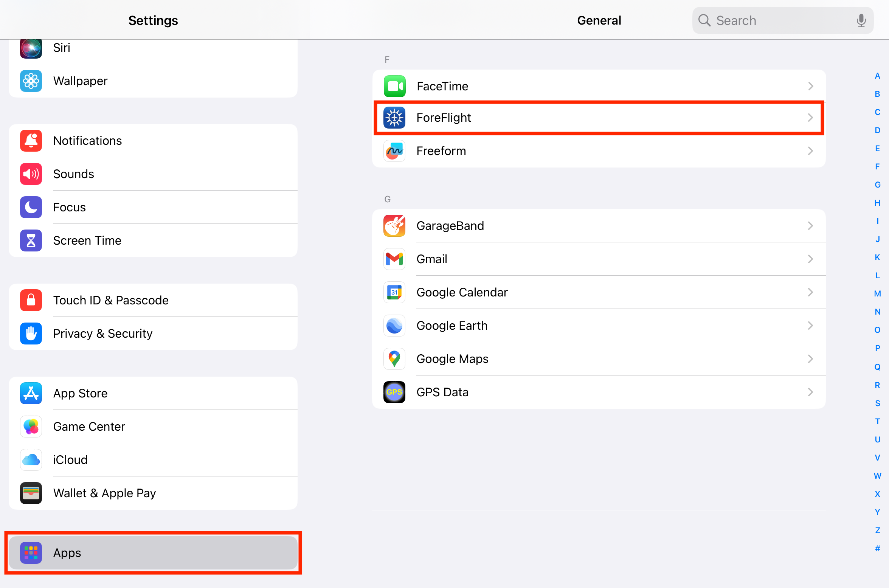Screen dimensions: 889x588
Task: Open the Google Maps pin icon
Action: [394, 359]
